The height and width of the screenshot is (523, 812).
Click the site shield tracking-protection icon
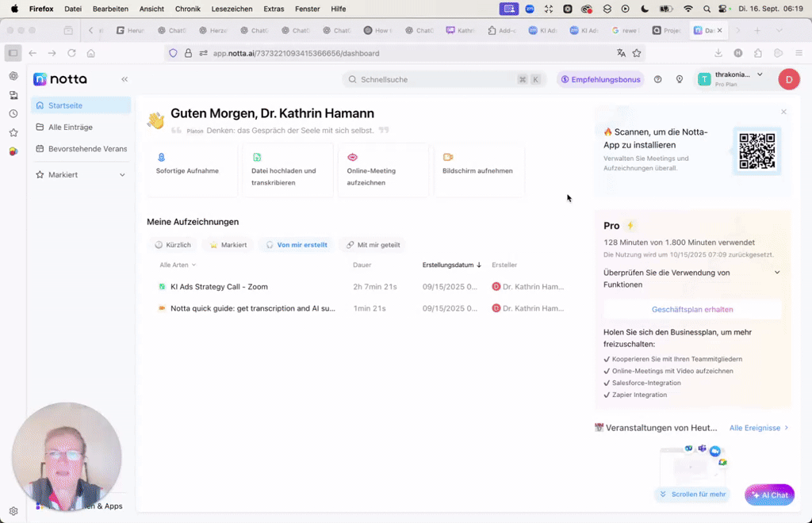174,53
